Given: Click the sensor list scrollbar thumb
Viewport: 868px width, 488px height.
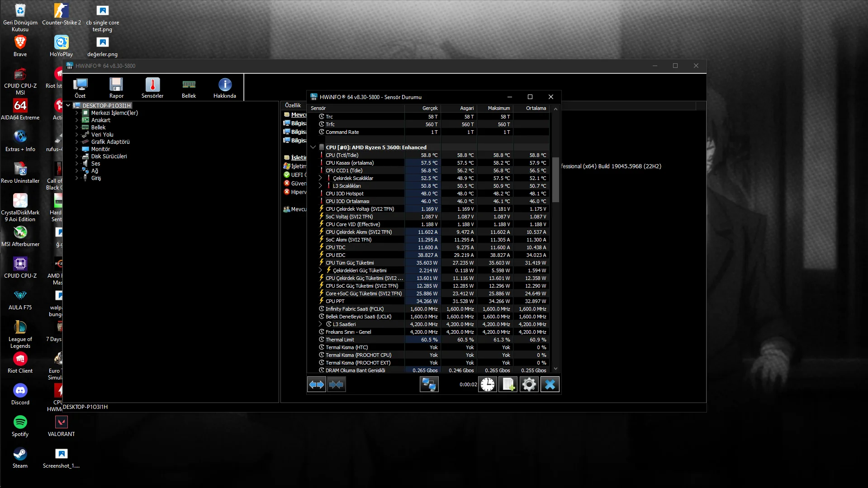Looking at the screenshot, I should [555, 180].
